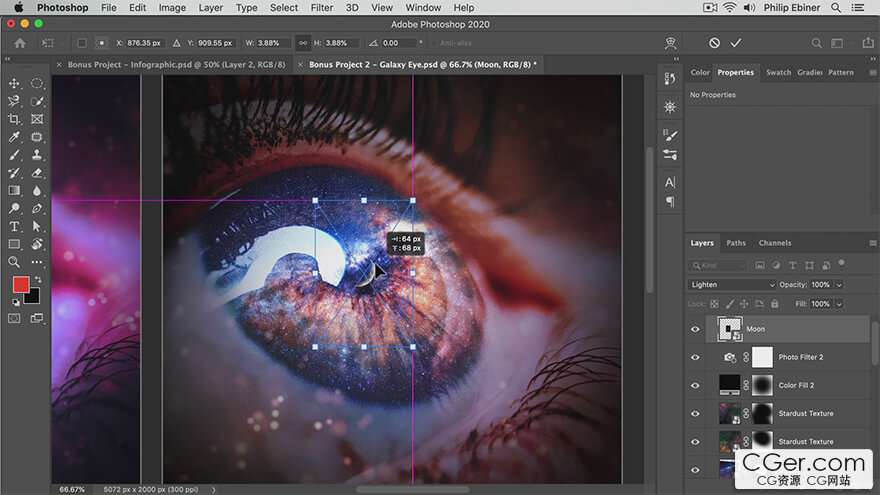Select the Crop tool

[15, 119]
